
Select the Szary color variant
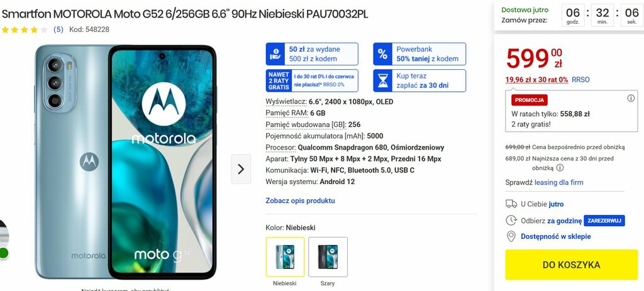coord(328,257)
